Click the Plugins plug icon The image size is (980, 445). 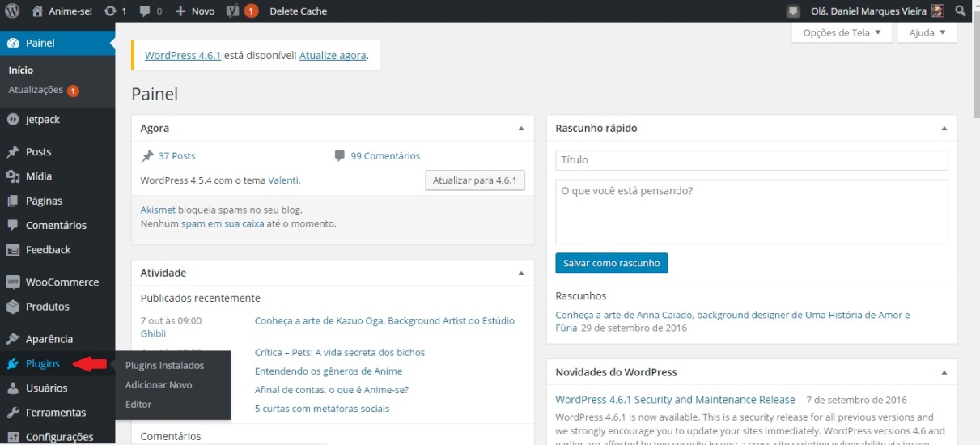12,364
